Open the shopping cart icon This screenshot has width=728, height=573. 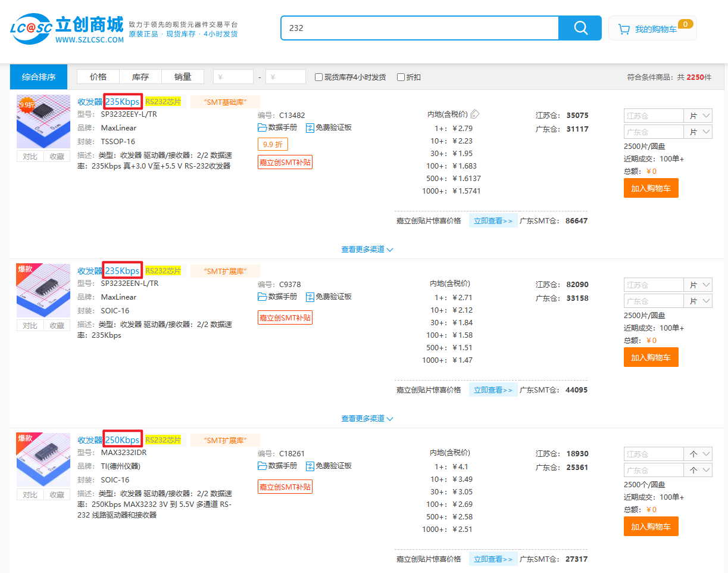point(624,29)
